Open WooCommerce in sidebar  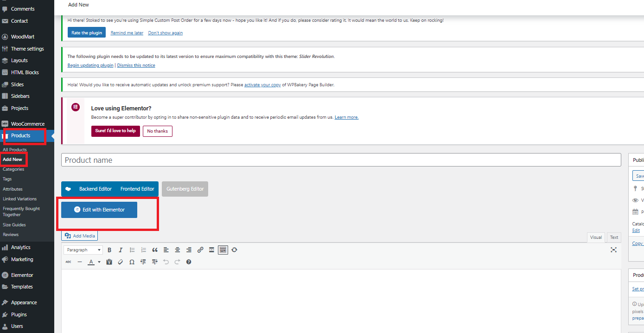click(27, 124)
